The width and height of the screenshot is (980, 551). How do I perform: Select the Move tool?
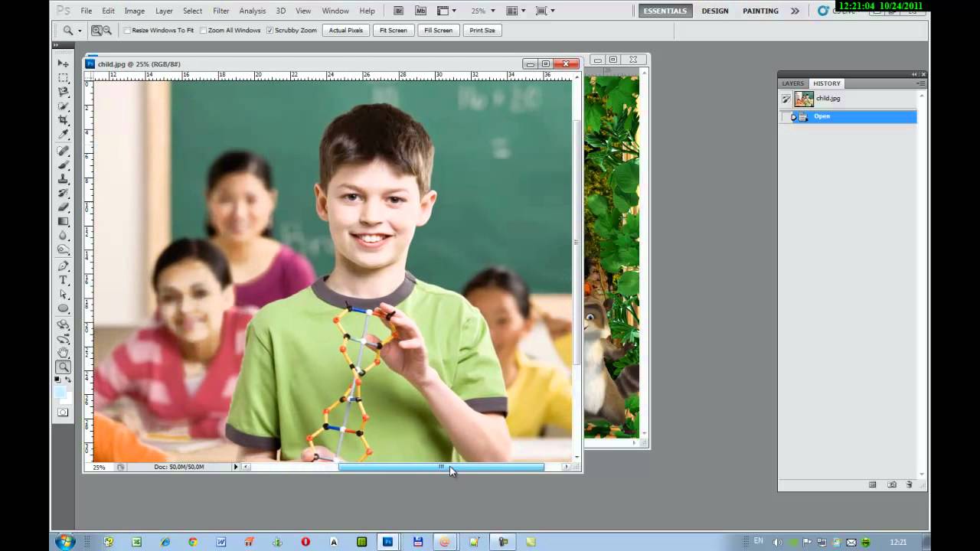click(x=64, y=64)
